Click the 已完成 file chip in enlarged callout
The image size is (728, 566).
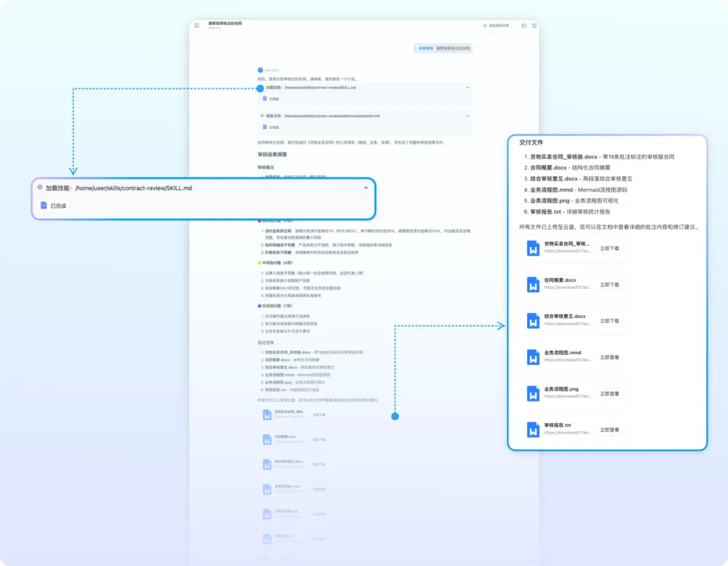click(54, 205)
